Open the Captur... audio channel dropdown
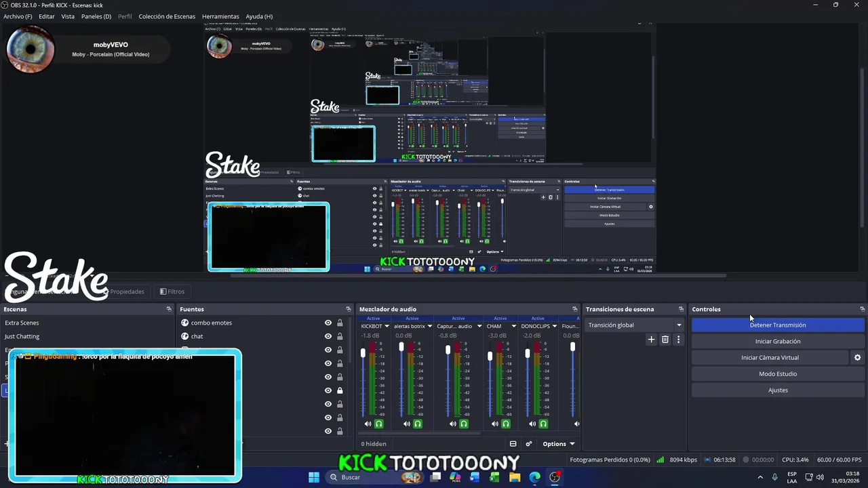Image resolution: width=868 pixels, height=488 pixels. [x=479, y=326]
